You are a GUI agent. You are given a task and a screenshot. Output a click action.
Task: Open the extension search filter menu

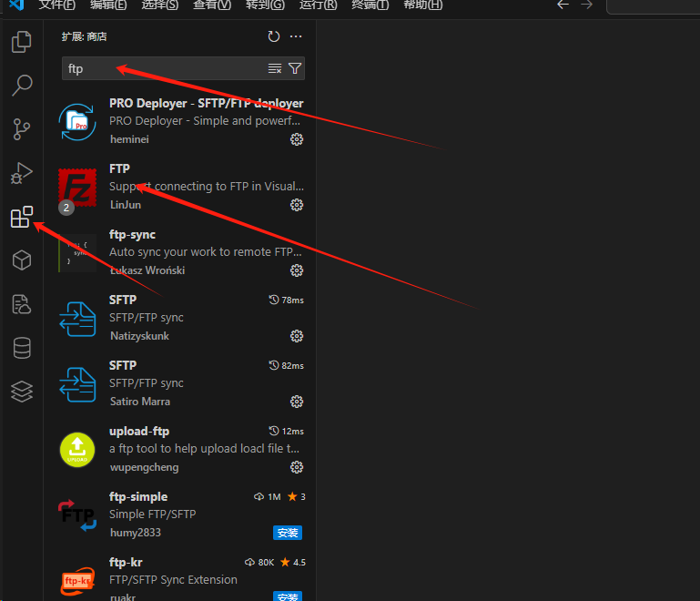click(295, 68)
